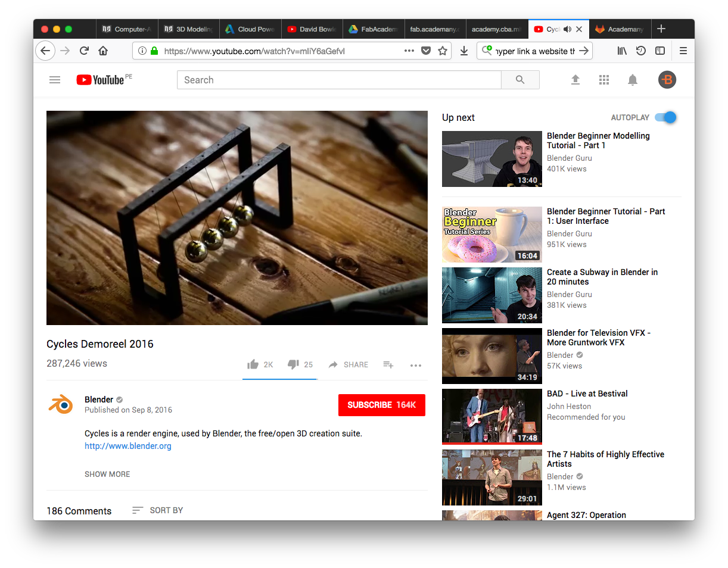Open the Blender channel logo
Screen dimensions: 728x568
click(60, 405)
